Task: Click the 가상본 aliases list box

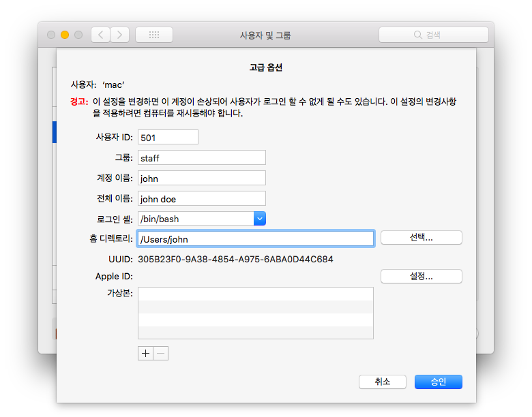Action: coord(256,313)
